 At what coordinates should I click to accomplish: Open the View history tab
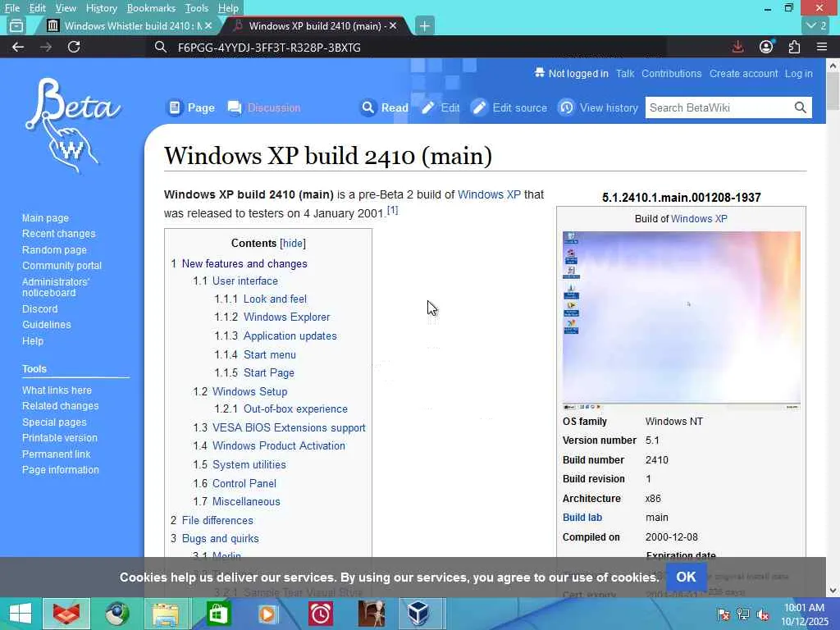coord(598,107)
